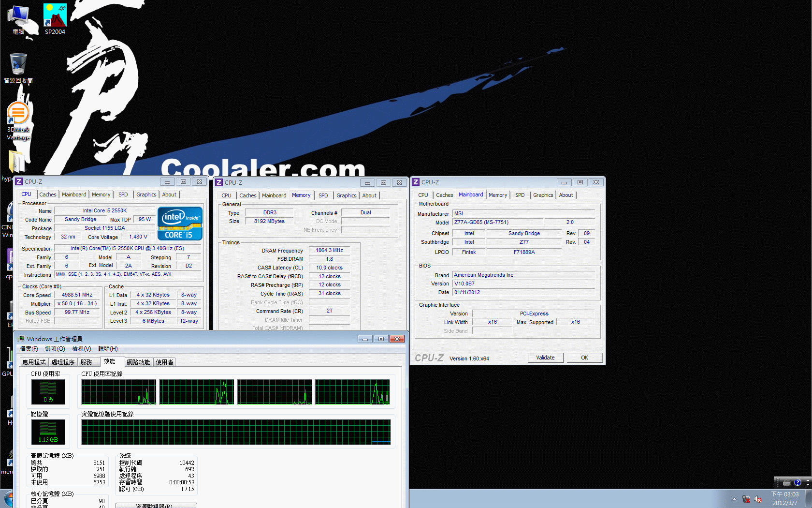Image resolution: width=812 pixels, height=508 pixels.
Task: Click the Intel Core i5 logo badge
Action: click(180, 224)
